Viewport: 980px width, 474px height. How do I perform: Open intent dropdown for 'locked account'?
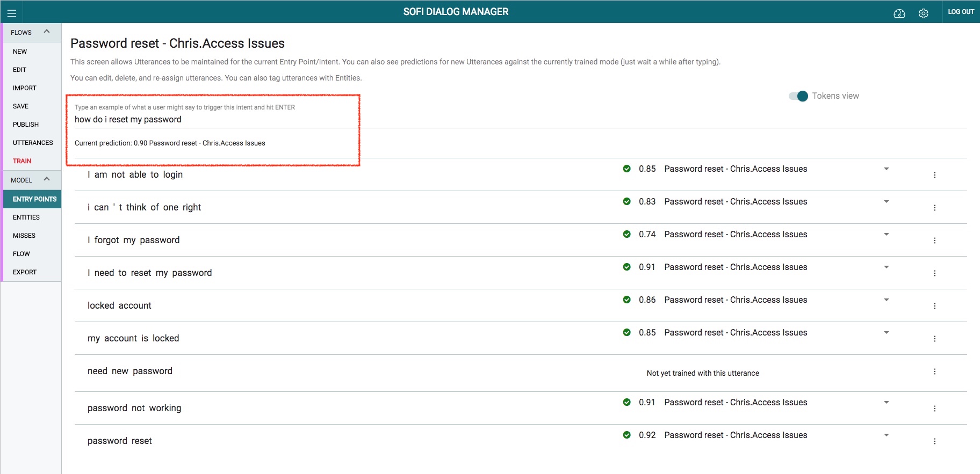click(x=887, y=300)
